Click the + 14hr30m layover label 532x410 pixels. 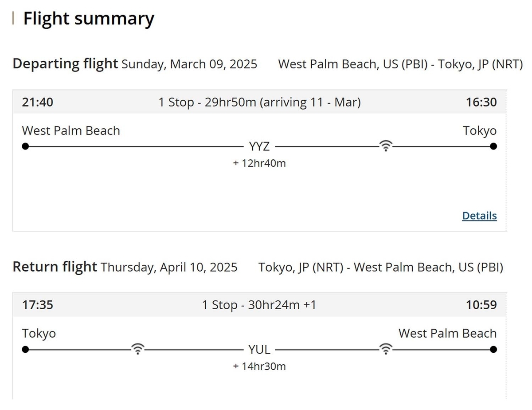point(259,366)
